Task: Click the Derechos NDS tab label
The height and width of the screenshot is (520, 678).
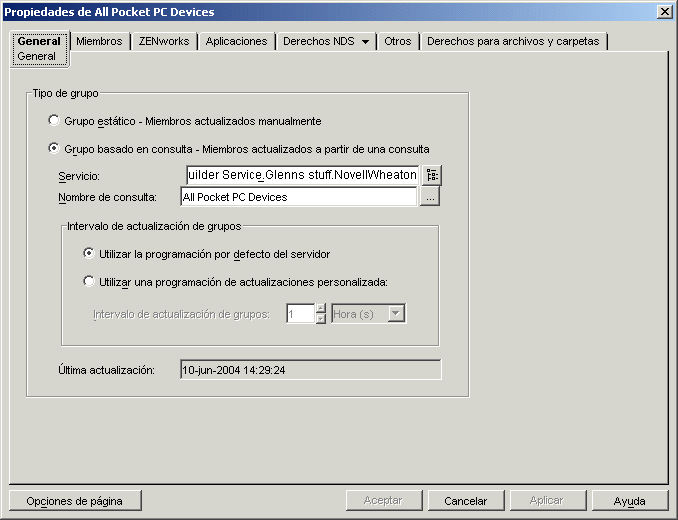Action: [319, 41]
